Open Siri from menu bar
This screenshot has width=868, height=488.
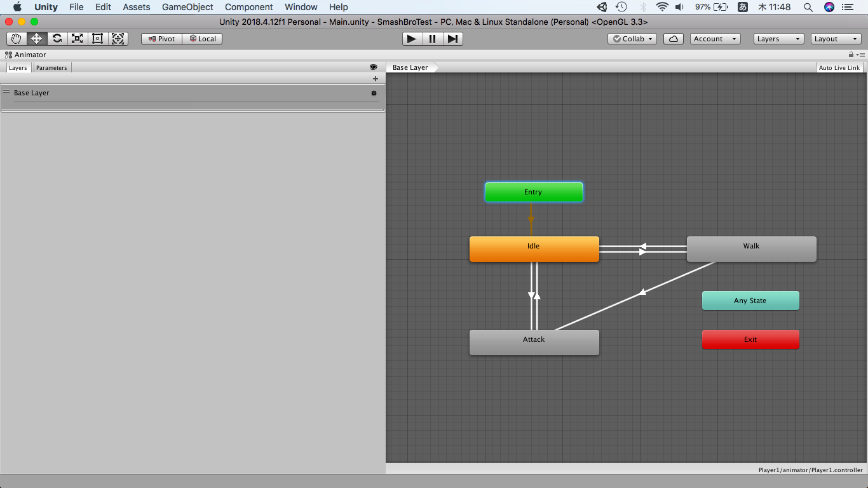(x=829, y=7)
